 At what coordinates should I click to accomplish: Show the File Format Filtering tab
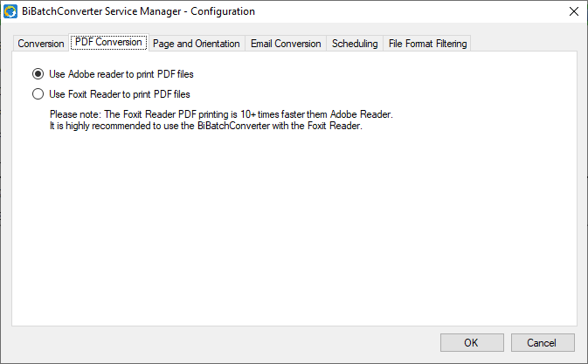[x=427, y=44]
